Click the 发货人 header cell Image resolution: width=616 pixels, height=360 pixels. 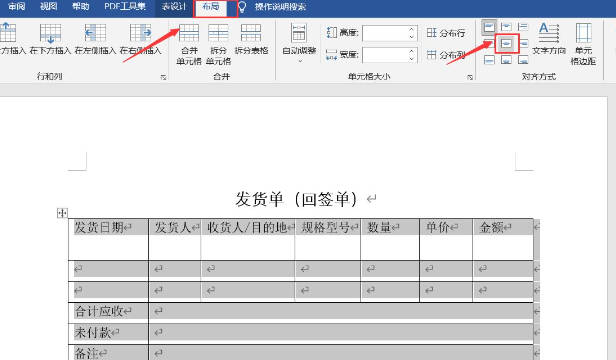(175, 239)
